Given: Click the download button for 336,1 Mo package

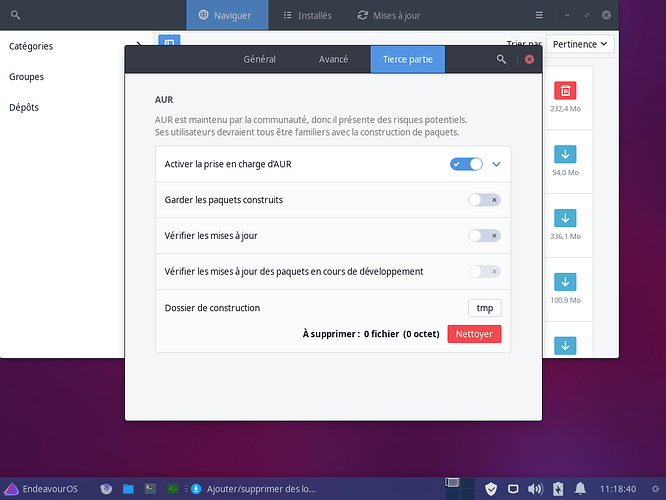Looking at the screenshot, I should (565, 218).
